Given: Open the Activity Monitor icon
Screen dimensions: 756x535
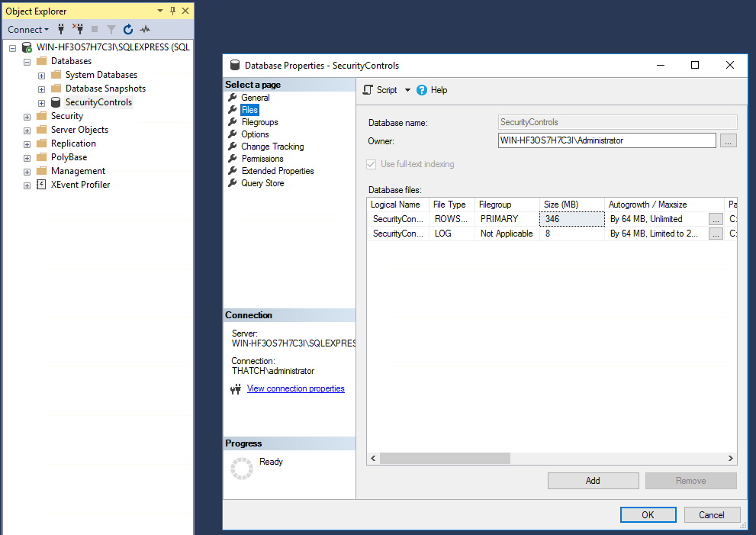Looking at the screenshot, I should point(145,29).
